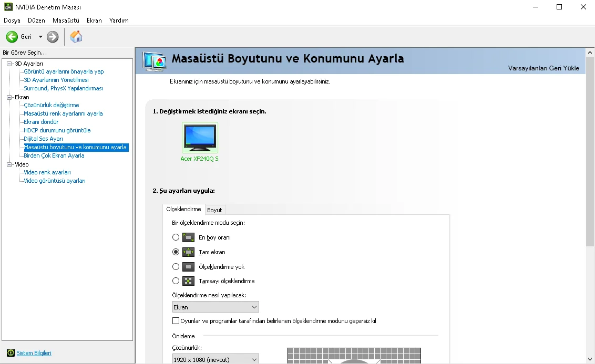Open the Çözünürlük değiştirme task link
The width and height of the screenshot is (595, 364).
(50, 105)
